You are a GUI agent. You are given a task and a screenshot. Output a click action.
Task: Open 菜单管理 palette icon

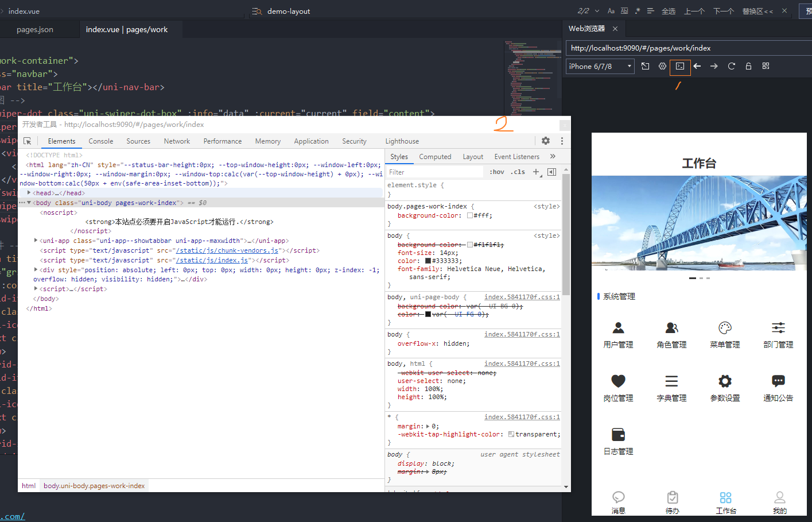(725, 328)
